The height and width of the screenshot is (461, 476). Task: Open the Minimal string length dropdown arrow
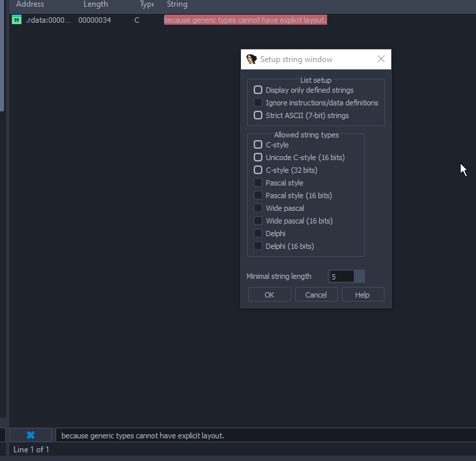(x=359, y=277)
